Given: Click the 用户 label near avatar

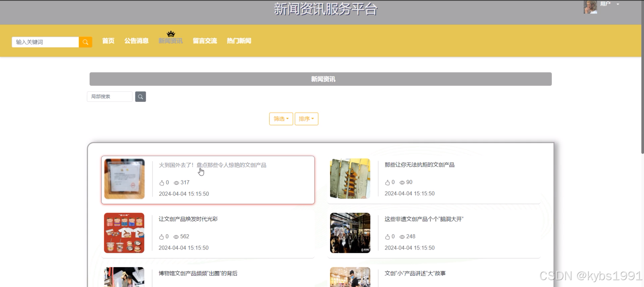Looking at the screenshot, I should [605, 4].
